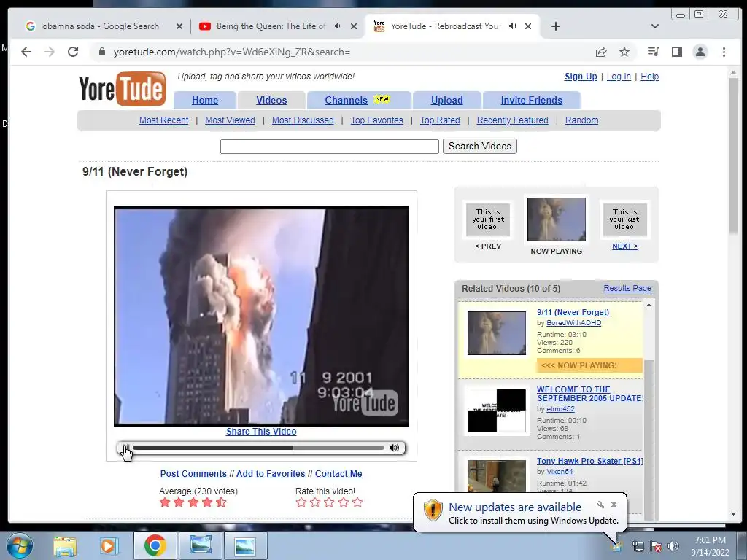747x560 pixels.
Task: Seek within the video progress bar
Action: [x=258, y=448]
